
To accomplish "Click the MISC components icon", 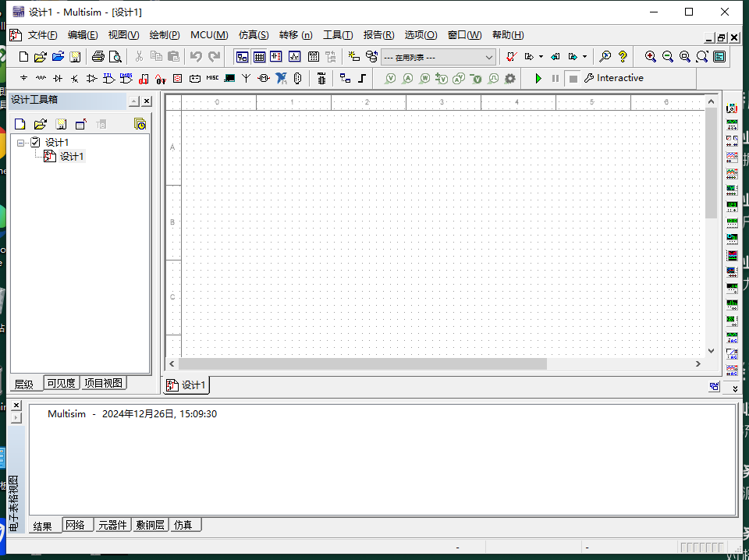I will click(212, 78).
